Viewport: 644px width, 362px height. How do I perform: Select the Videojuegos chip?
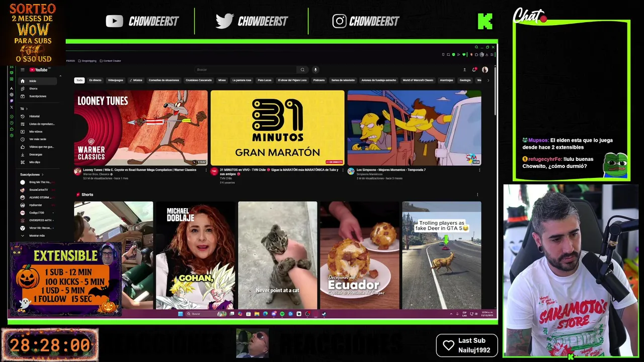115,80
